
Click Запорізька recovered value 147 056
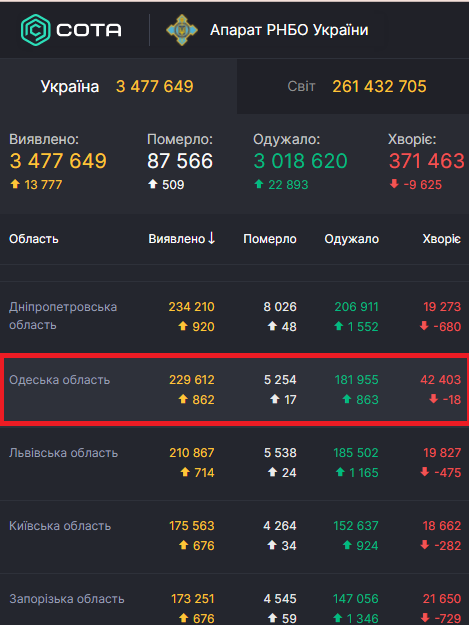tap(356, 599)
